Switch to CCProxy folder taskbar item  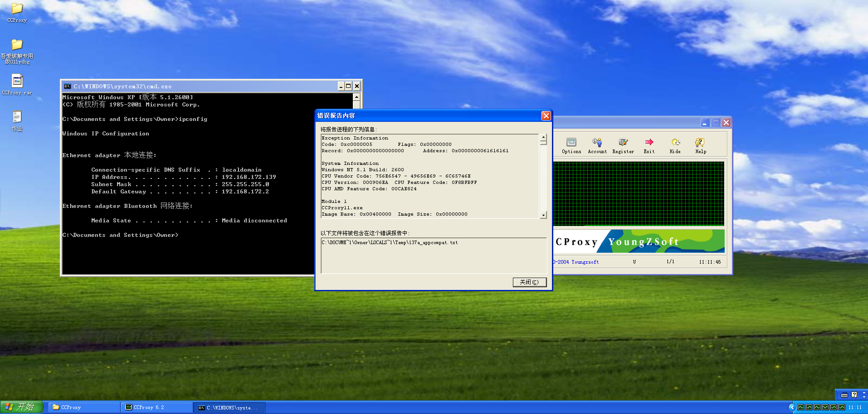[84, 407]
